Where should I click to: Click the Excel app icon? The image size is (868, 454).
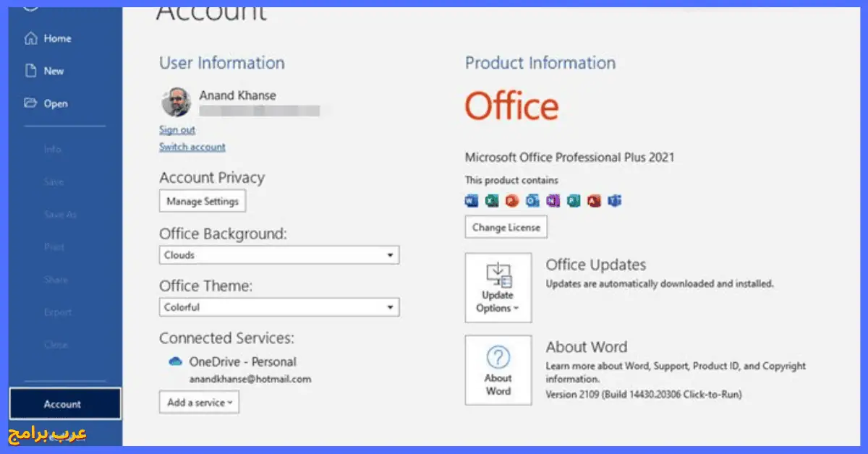(492, 200)
